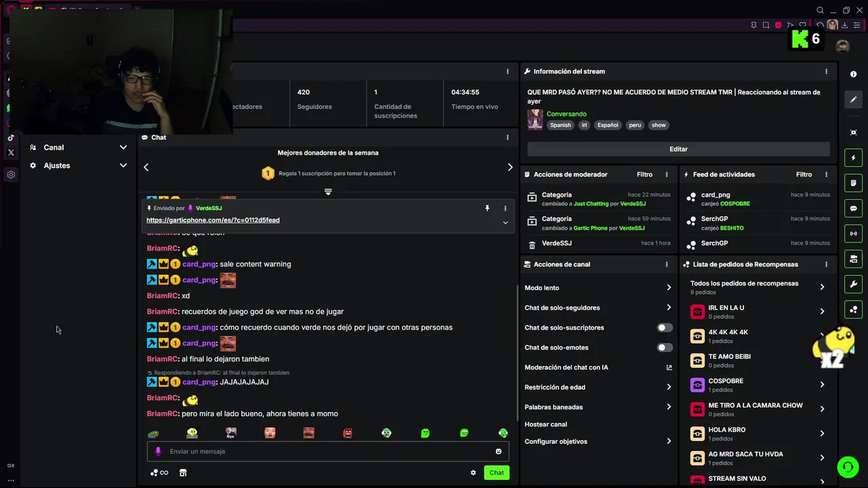The height and width of the screenshot is (488, 868).
Task: Click the Editar stream info button
Action: tap(678, 149)
